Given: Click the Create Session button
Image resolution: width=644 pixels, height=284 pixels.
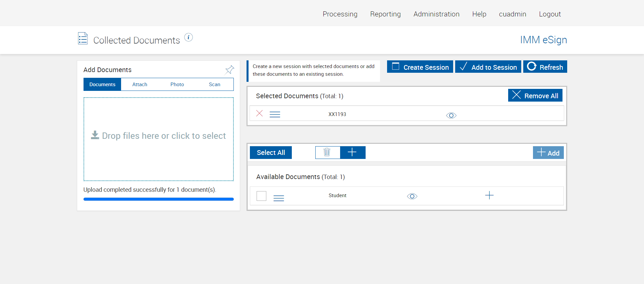Looking at the screenshot, I should click(420, 67).
